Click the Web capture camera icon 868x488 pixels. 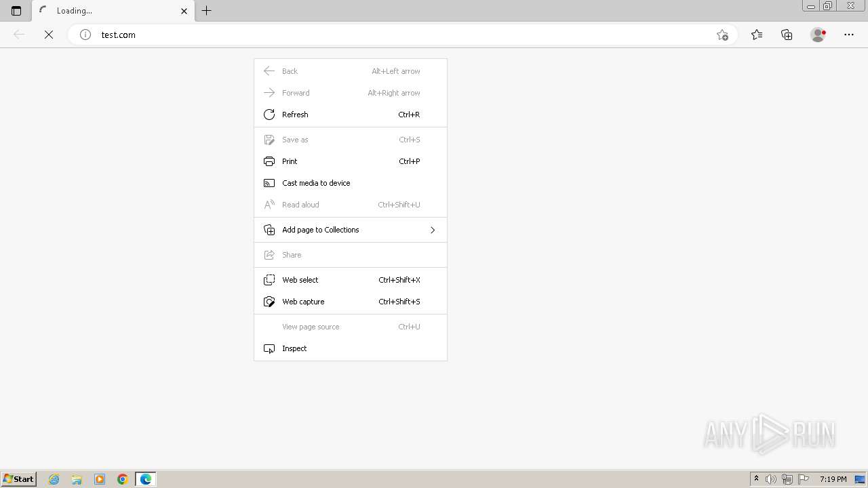[269, 302]
